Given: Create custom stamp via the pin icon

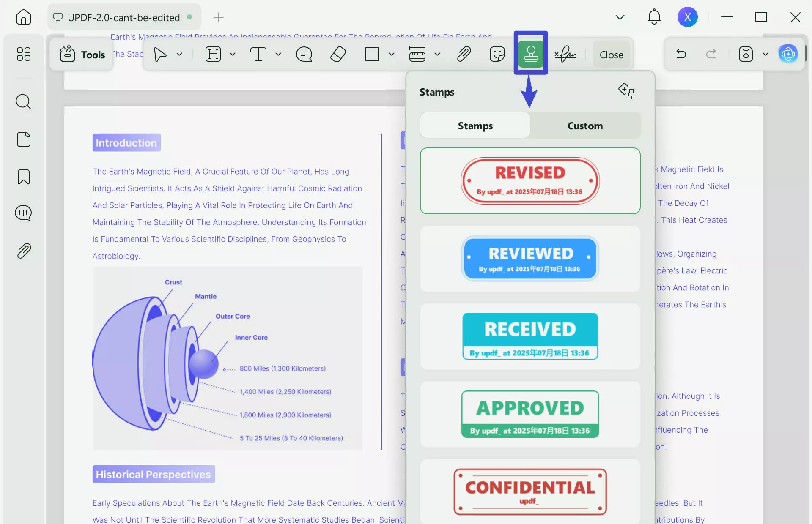Looking at the screenshot, I should click(x=627, y=90).
